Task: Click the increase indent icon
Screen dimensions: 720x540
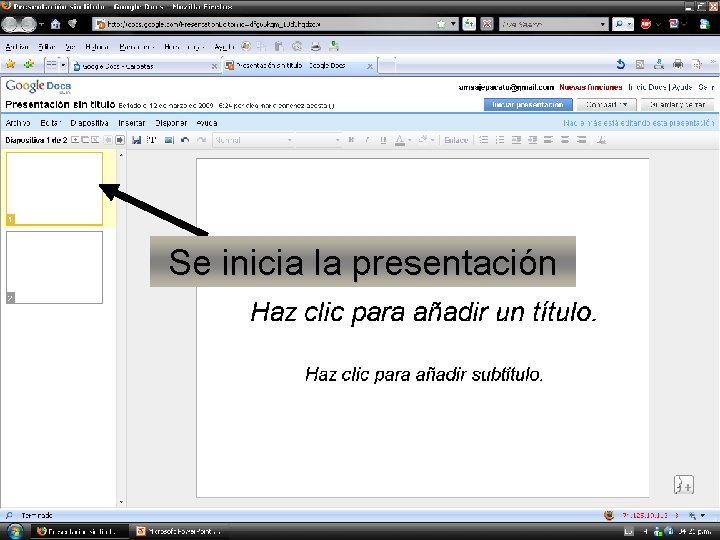Action: 532,140
